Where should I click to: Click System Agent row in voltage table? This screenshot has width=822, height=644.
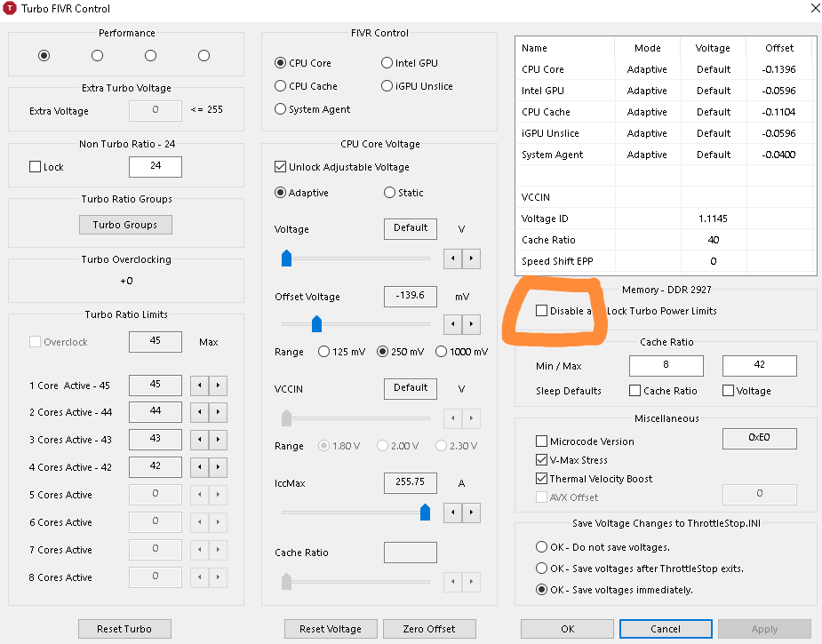pos(666,155)
